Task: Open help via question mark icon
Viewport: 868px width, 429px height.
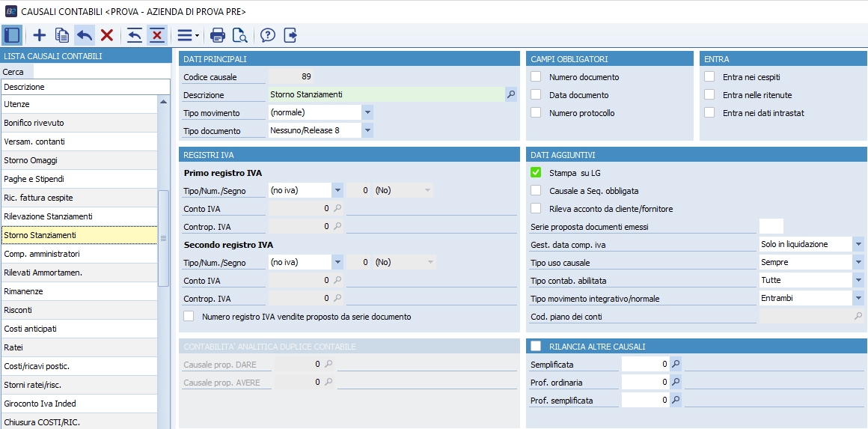Action: [x=268, y=35]
